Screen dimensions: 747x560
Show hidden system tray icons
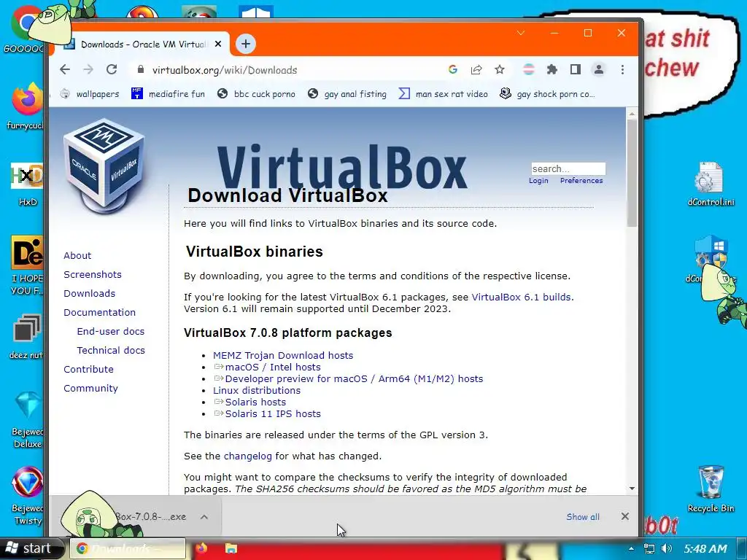(x=631, y=548)
